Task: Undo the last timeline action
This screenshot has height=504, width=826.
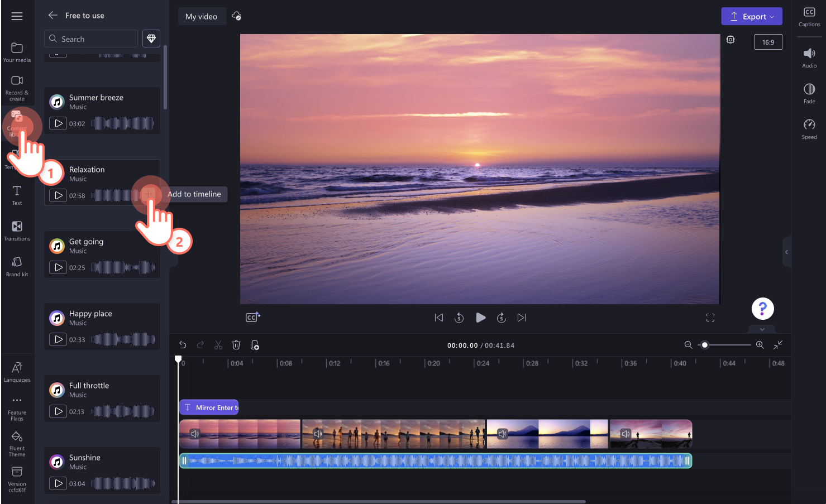Action: coord(183,345)
